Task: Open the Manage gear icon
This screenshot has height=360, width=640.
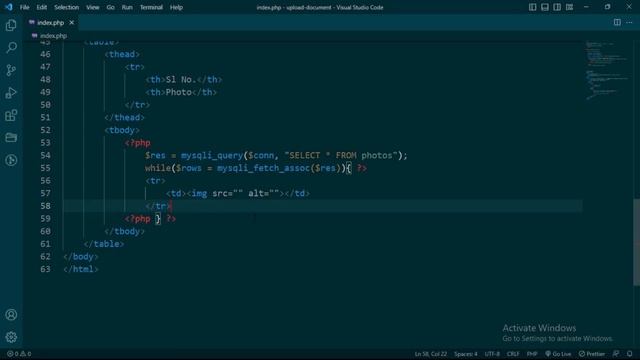Action: (x=11, y=337)
